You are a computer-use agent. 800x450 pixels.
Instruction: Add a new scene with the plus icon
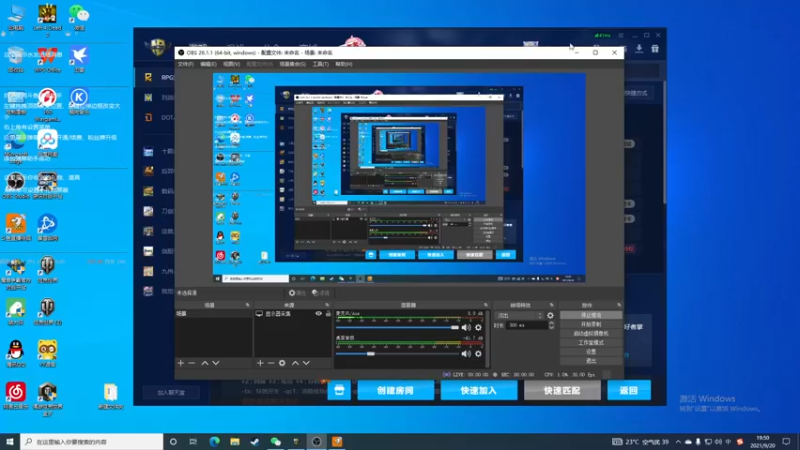pyautogui.click(x=181, y=363)
